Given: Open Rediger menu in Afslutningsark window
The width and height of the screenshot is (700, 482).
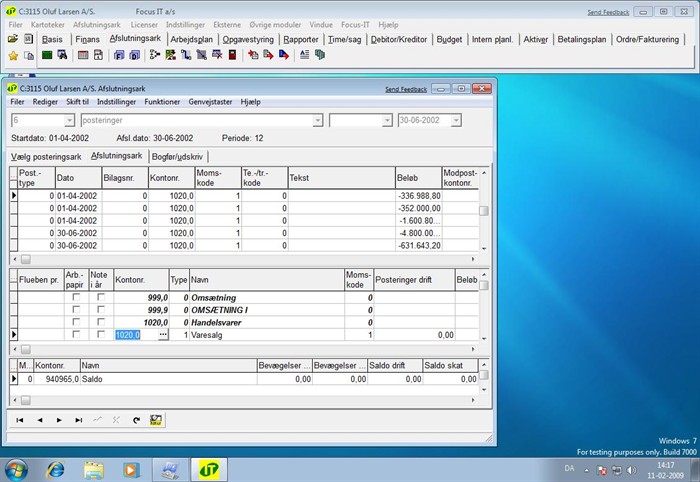Looking at the screenshot, I should (45, 102).
